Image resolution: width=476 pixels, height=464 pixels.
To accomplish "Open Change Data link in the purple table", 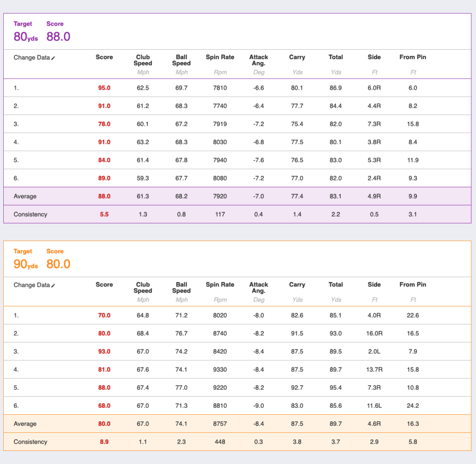I will 32,58.
